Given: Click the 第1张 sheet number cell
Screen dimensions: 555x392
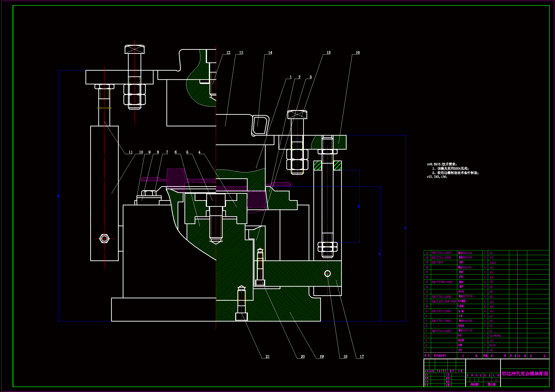Looking at the screenshot, I should (x=491, y=384).
